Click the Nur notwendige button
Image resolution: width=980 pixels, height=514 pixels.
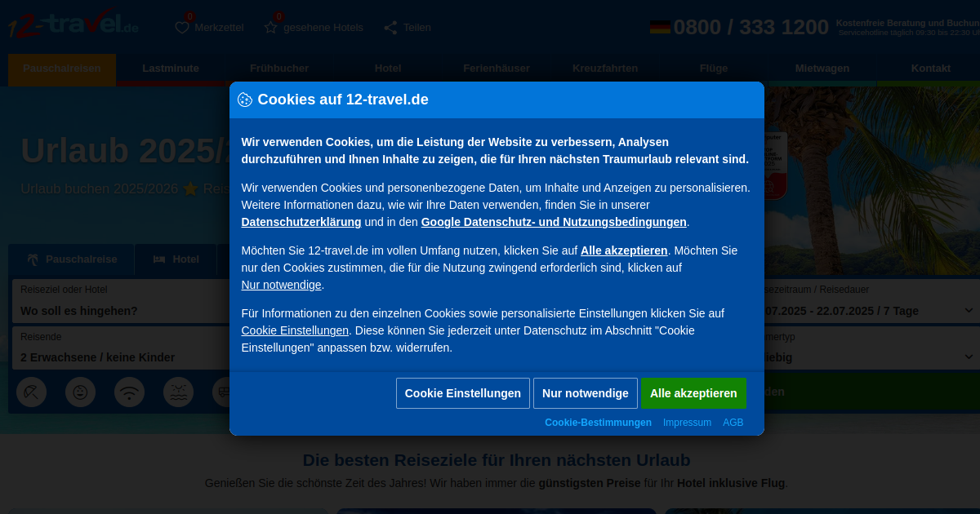pyautogui.click(x=586, y=393)
